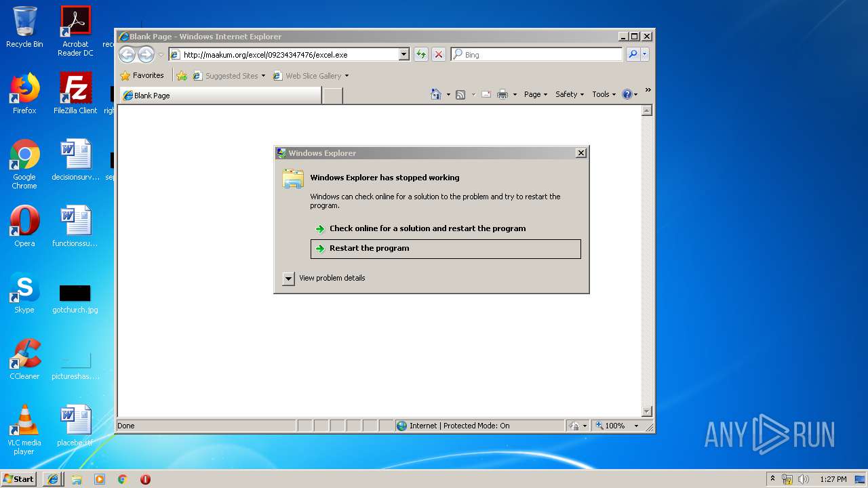Image resolution: width=868 pixels, height=488 pixels.
Task: Select the Opera desktop shortcut
Action: (x=24, y=226)
